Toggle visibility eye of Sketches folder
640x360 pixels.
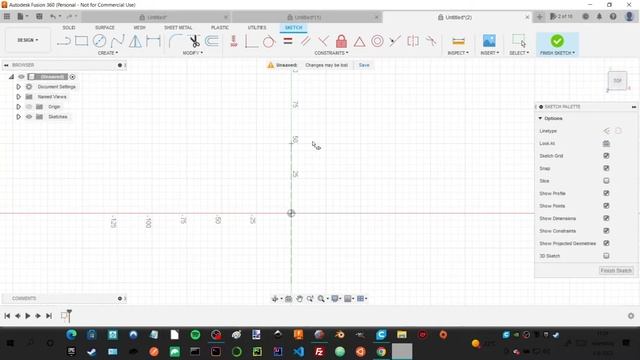29,117
